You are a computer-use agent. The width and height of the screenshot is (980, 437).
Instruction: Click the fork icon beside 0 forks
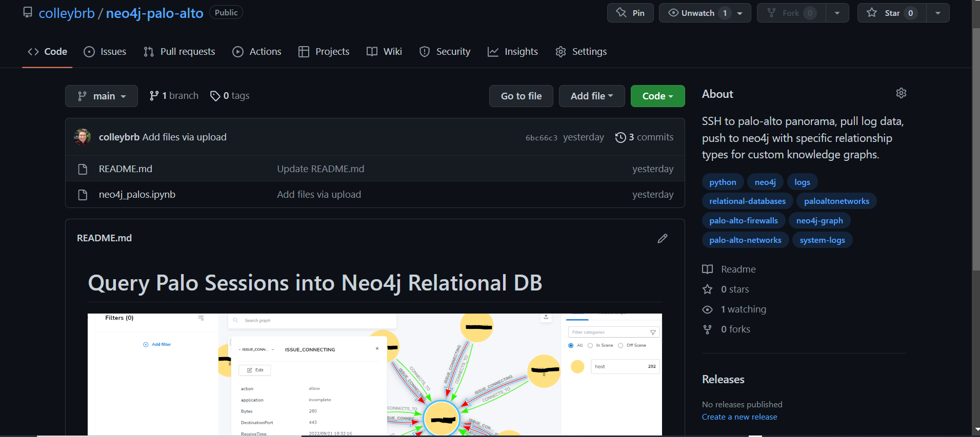point(707,329)
